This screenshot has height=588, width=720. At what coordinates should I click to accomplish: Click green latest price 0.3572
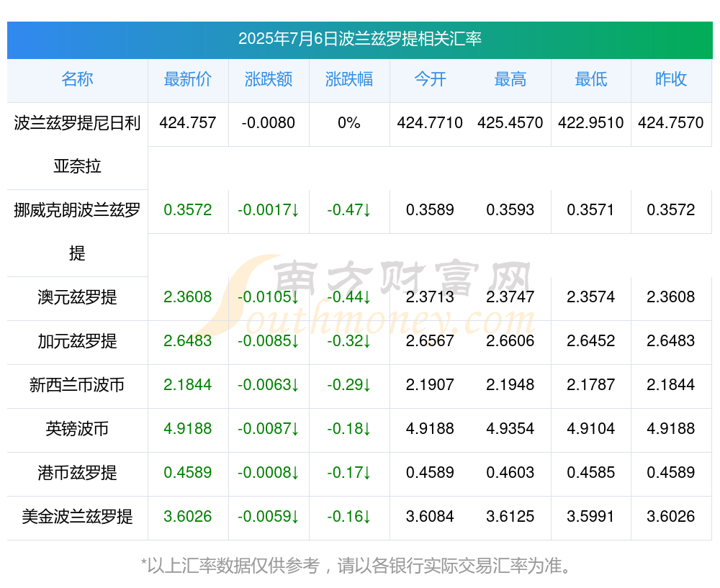tap(187, 209)
